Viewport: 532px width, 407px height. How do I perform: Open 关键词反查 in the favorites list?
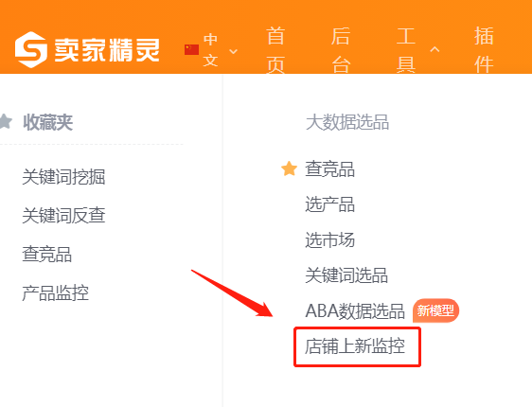(x=63, y=216)
